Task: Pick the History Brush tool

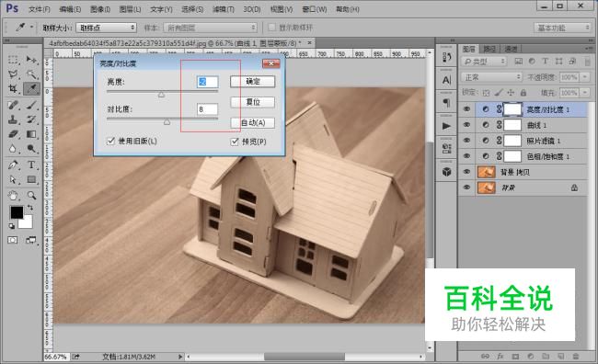Action: 31,119
